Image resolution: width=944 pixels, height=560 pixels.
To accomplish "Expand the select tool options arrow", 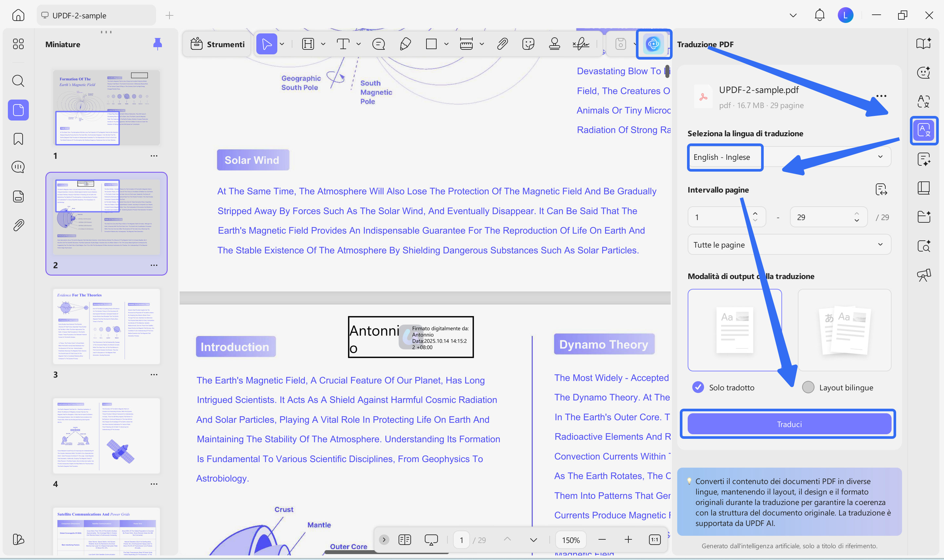I will point(282,44).
